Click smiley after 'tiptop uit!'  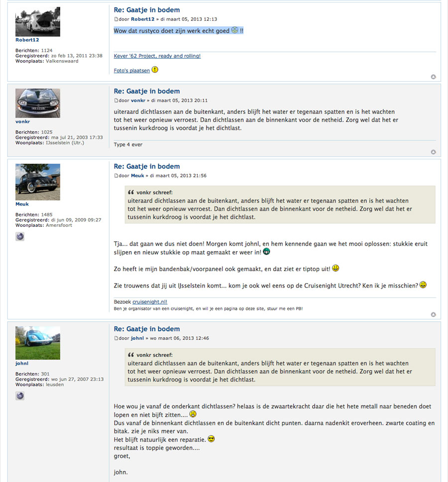[336, 268]
